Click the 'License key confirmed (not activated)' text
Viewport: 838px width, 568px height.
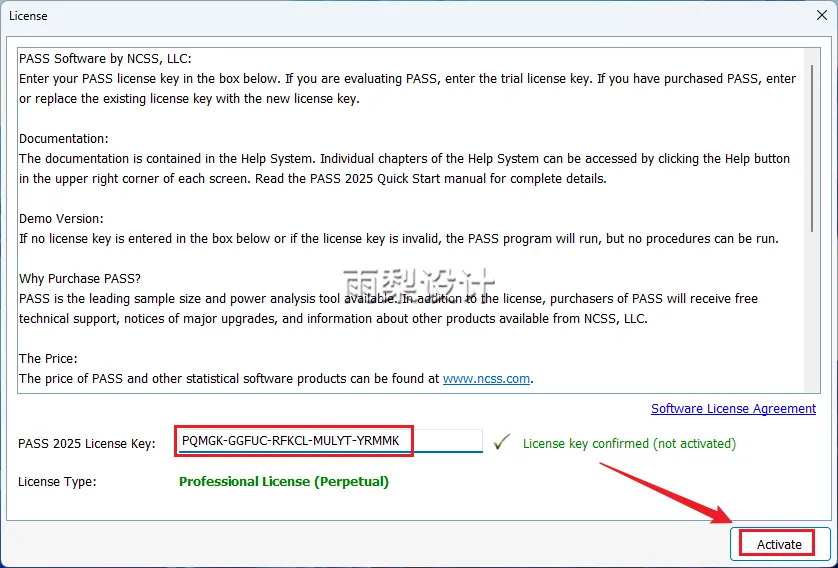click(x=629, y=443)
